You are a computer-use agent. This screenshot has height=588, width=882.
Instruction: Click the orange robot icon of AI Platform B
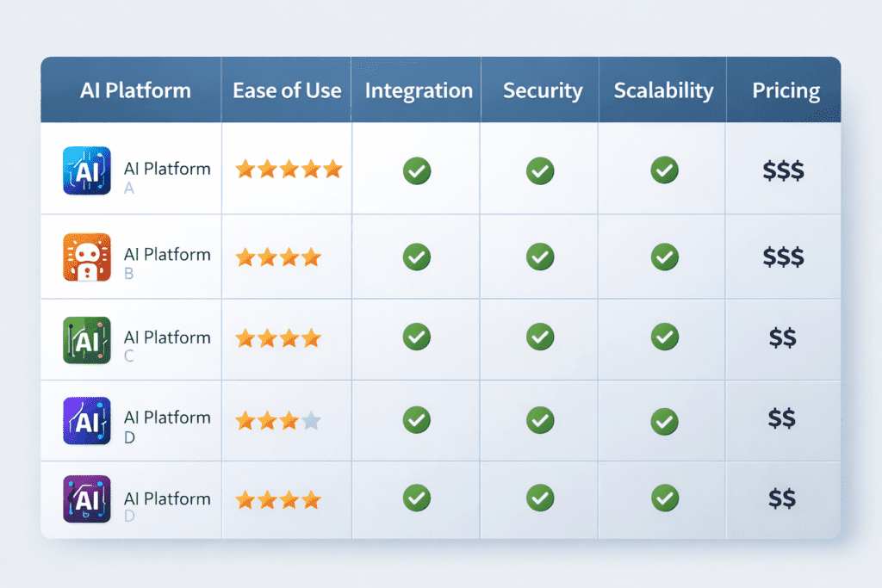[x=87, y=257]
